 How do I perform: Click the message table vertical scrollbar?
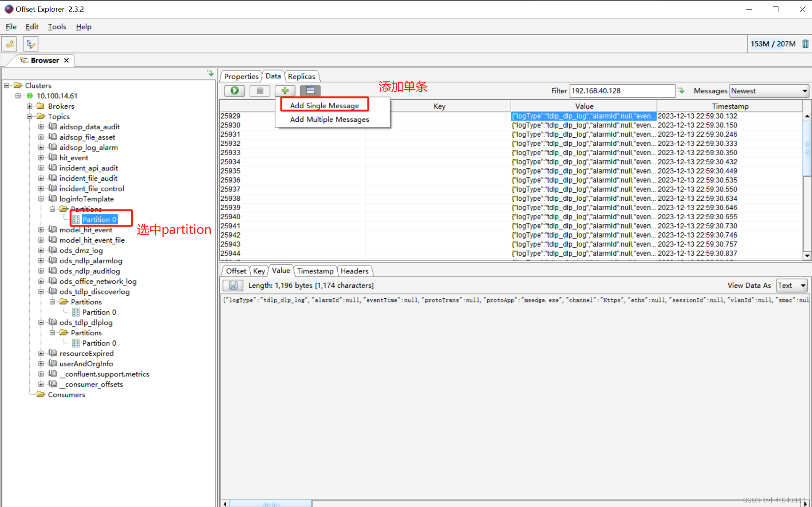[x=807, y=149]
